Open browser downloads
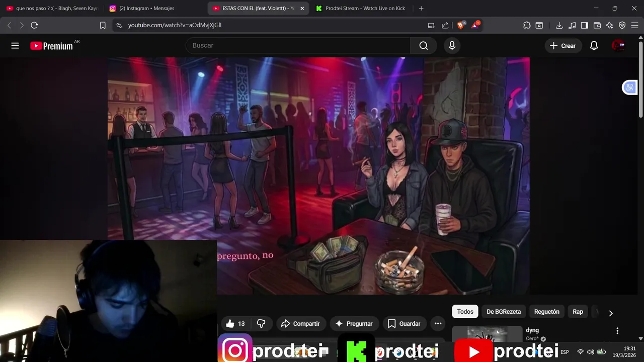Viewport: 644px width, 362px height. (559, 25)
